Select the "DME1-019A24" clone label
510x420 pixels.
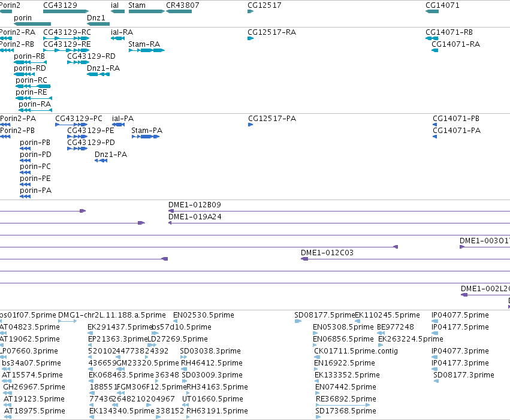tap(195, 217)
